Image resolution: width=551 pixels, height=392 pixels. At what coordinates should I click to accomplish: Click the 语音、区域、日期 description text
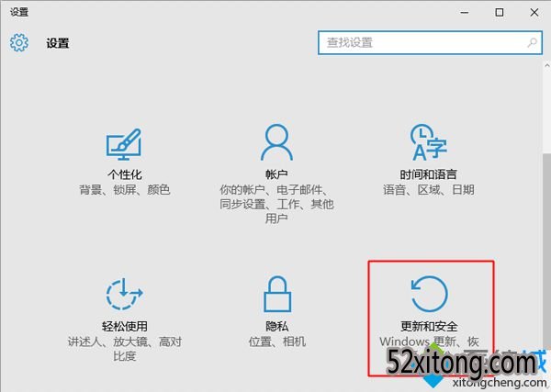428,190
